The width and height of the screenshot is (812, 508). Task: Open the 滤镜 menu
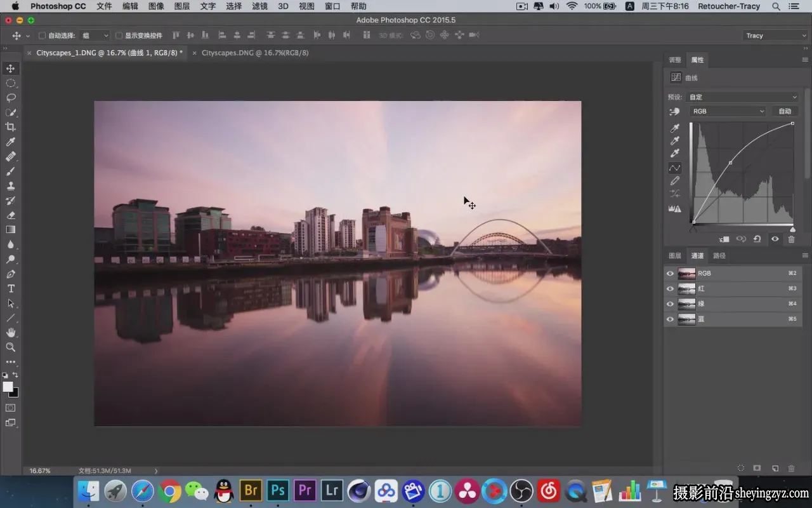259,6
